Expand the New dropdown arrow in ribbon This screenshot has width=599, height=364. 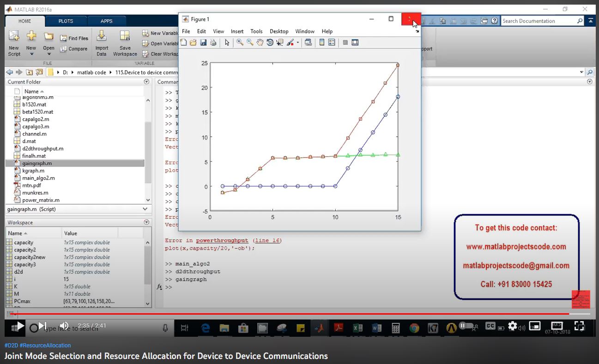click(x=31, y=54)
